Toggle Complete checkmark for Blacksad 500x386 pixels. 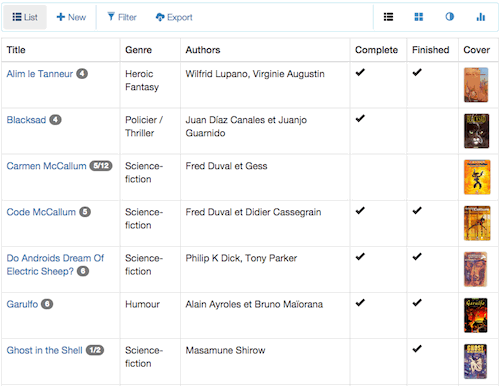(x=360, y=118)
